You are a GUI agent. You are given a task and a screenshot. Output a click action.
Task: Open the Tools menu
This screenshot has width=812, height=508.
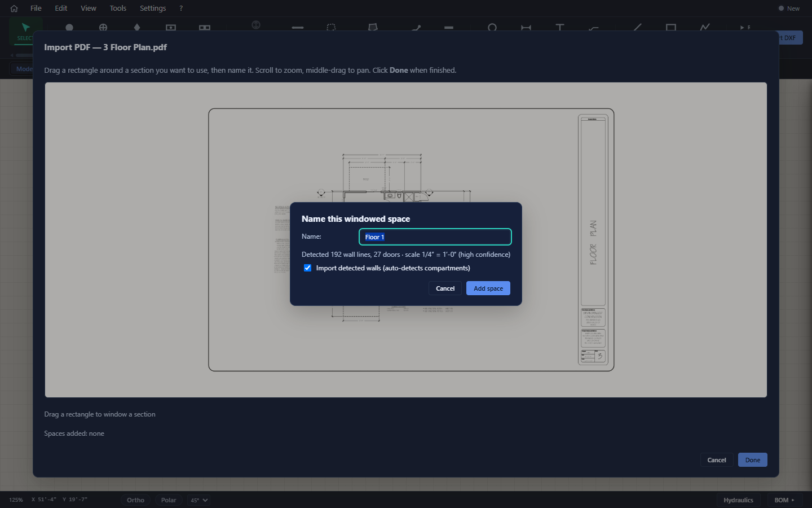click(x=118, y=8)
